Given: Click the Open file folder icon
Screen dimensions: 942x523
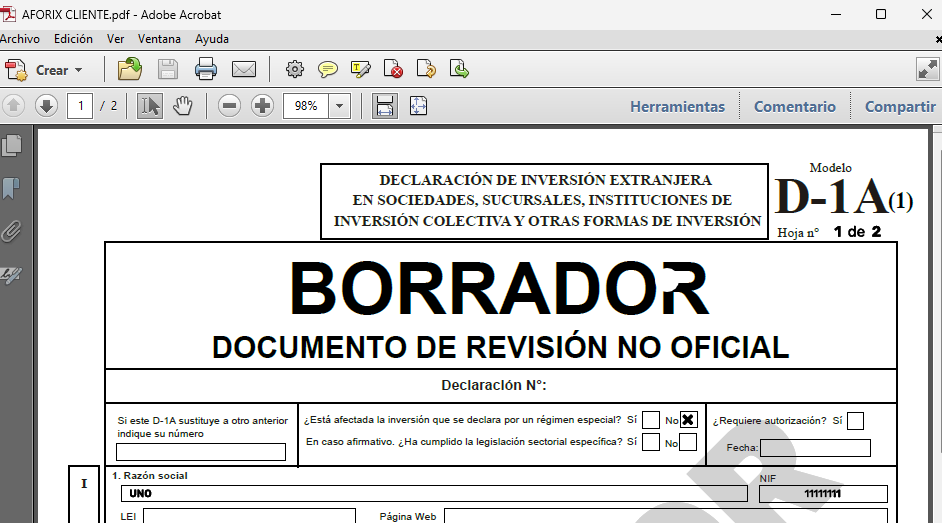Looking at the screenshot, I should point(130,70).
